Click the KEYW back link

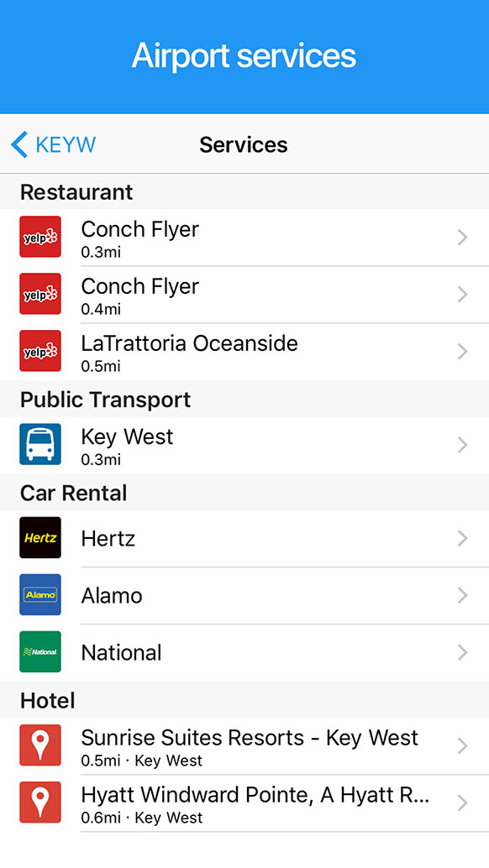(53, 144)
